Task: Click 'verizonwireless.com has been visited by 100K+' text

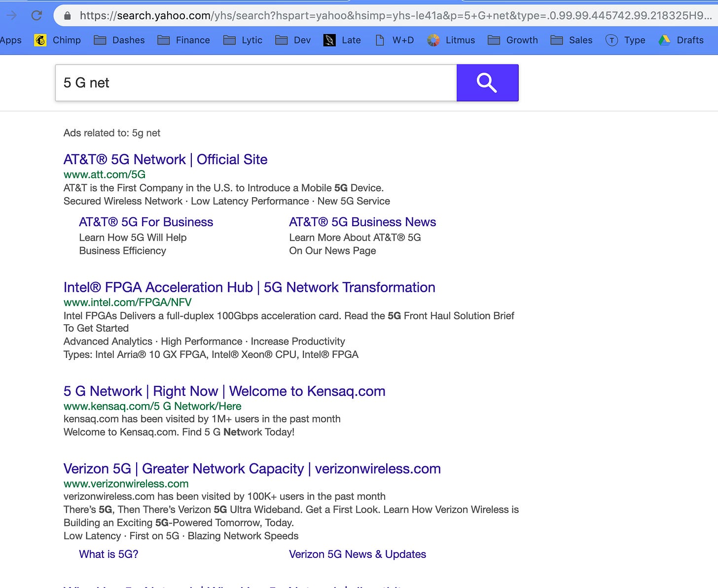Action: 224,496
